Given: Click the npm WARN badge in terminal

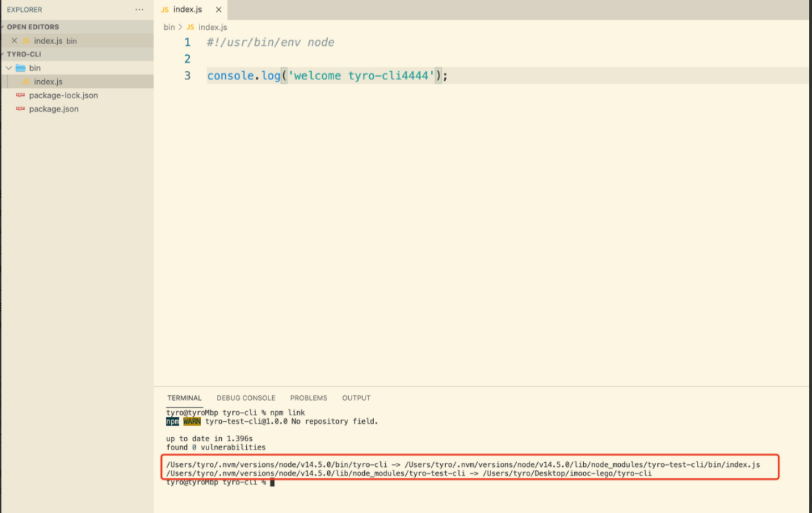Looking at the screenshot, I should pyautogui.click(x=183, y=422).
